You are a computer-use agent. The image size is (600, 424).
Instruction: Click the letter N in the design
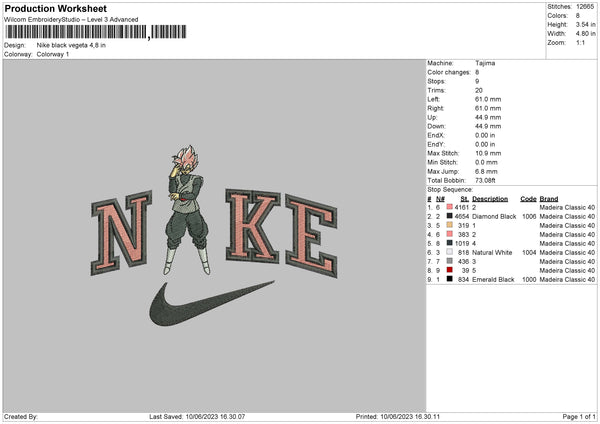(122, 232)
